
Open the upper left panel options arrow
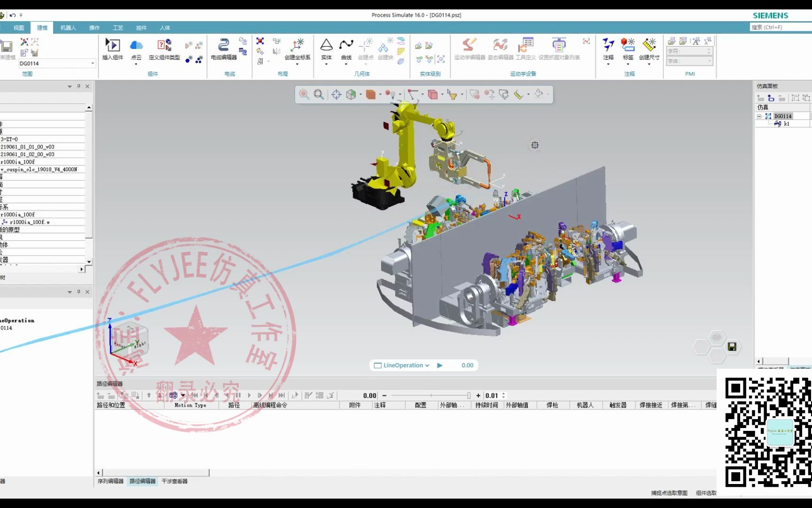point(70,87)
